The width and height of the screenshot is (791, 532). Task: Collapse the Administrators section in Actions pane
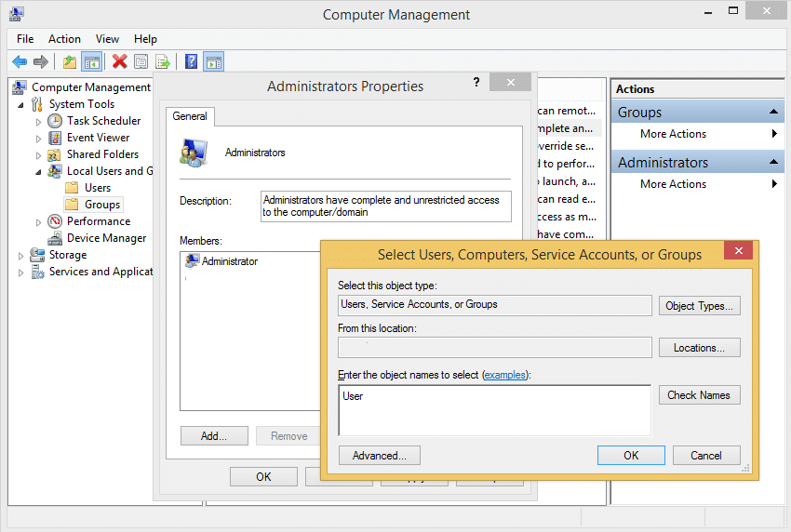click(773, 162)
